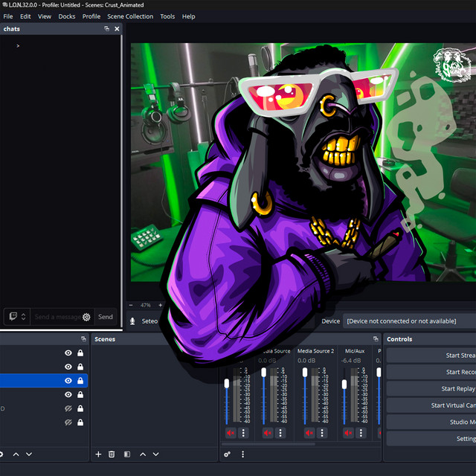
Task: Open scene filters
Action: [x=127, y=454]
